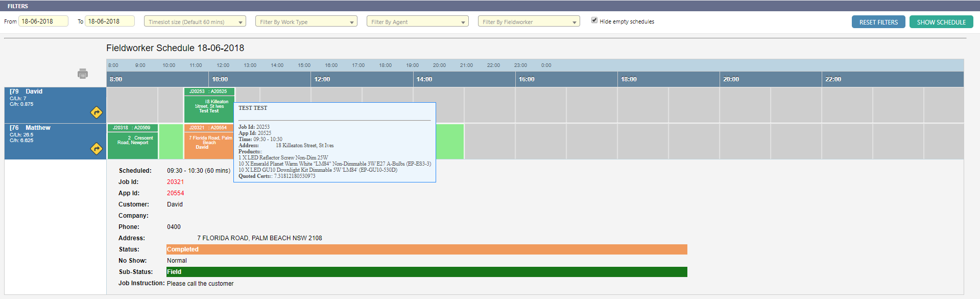Click the orange Completed status bar

coord(426,249)
